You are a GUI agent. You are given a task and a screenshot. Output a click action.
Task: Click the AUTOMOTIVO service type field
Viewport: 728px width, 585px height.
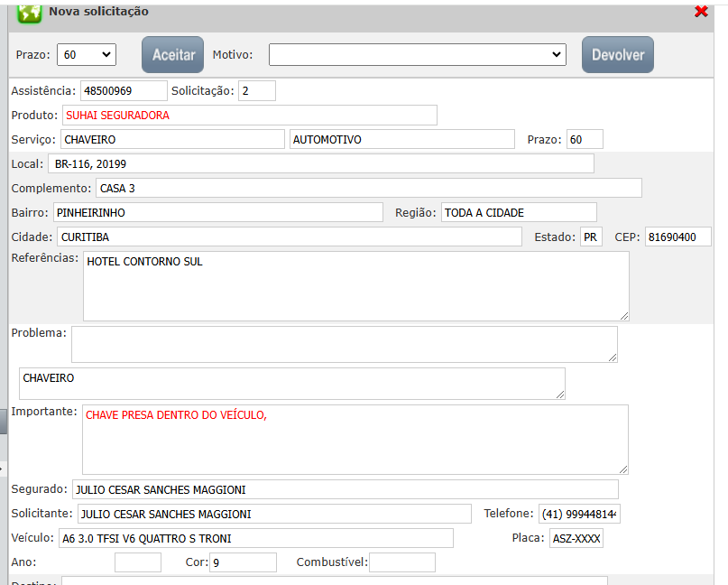click(402, 140)
